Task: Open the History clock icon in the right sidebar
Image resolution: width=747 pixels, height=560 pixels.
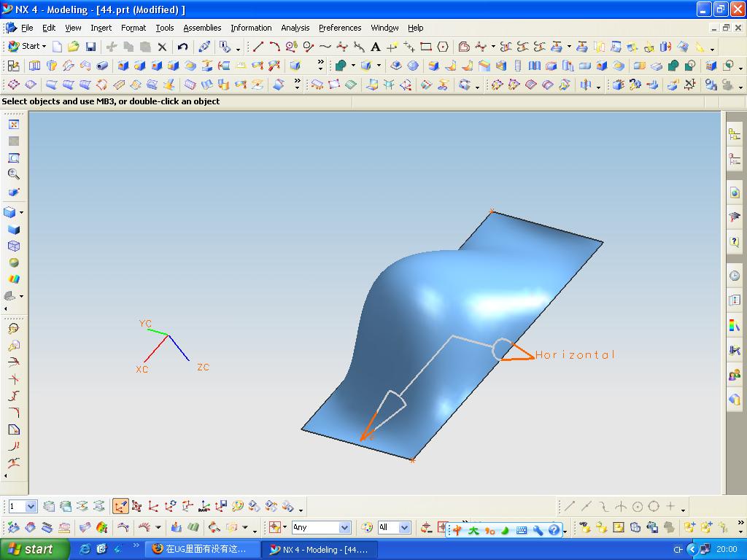Action: pyautogui.click(x=734, y=276)
